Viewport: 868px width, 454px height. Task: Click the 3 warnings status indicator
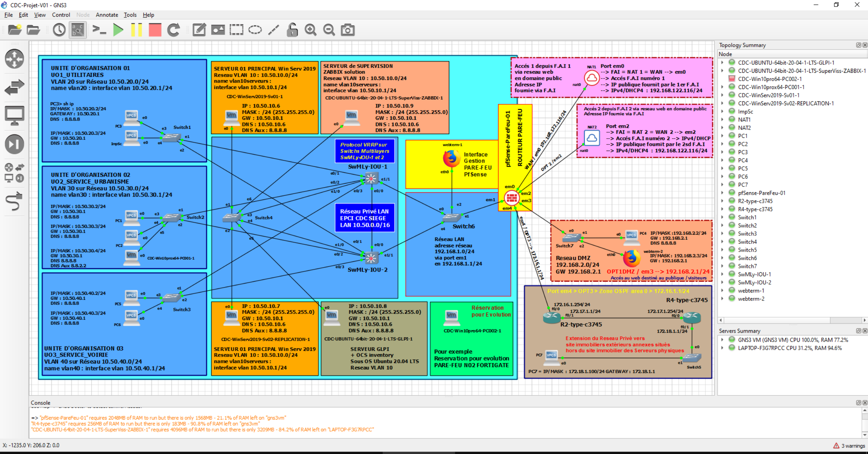coord(849,446)
